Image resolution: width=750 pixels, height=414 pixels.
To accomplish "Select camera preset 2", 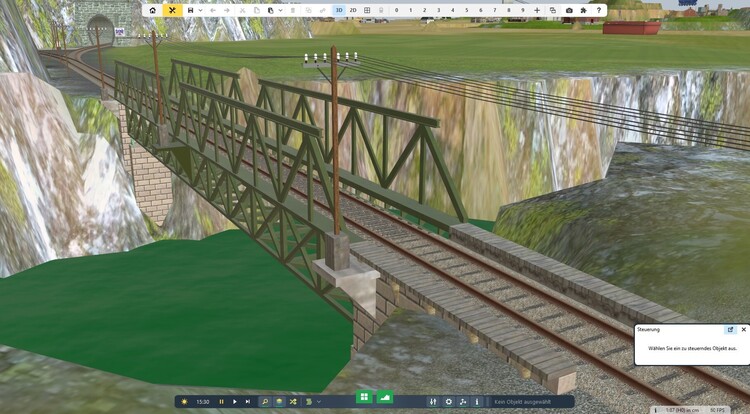I will (x=425, y=10).
